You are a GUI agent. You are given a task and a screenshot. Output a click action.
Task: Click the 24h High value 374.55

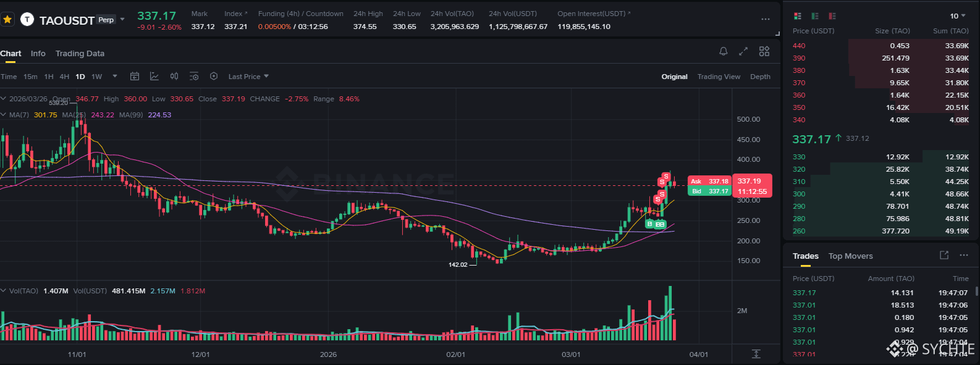pyautogui.click(x=365, y=27)
